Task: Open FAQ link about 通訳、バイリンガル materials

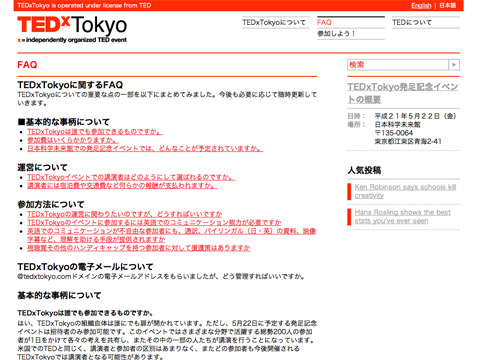Action: coord(171,235)
